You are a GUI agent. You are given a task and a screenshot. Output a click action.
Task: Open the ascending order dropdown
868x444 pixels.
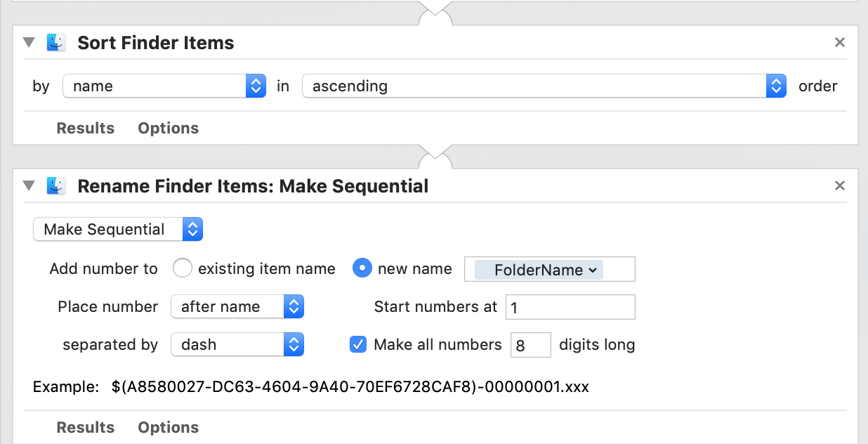544,86
